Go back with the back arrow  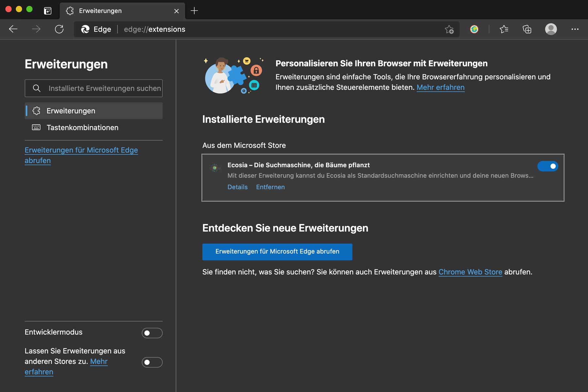coord(13,29)
